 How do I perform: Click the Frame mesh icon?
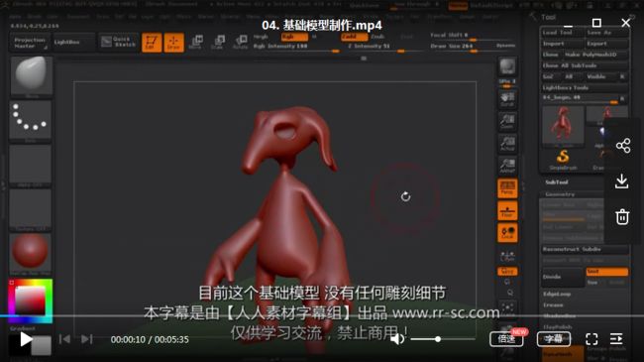[507, 308]
